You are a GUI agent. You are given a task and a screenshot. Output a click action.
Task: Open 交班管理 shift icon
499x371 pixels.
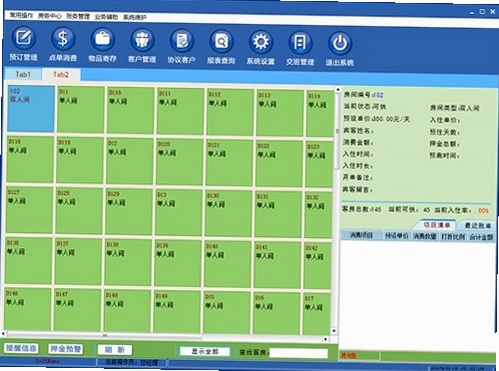(x=300, y=49)
